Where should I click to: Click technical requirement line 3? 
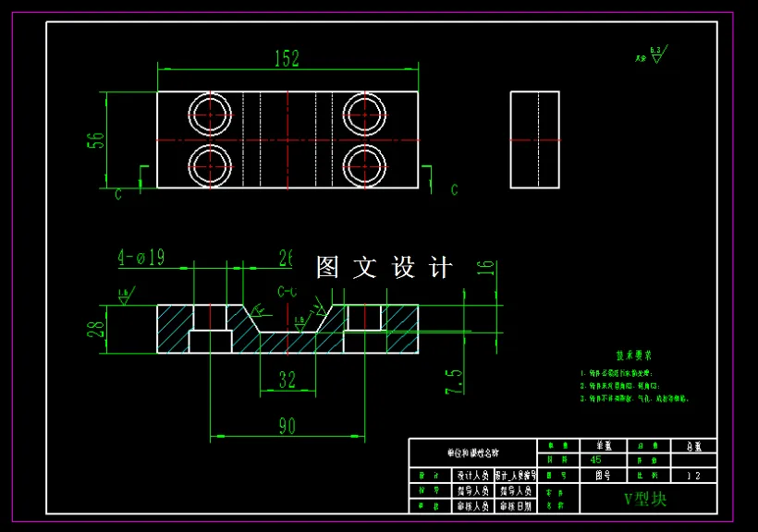pyautogui.click(x=634, y=399)
